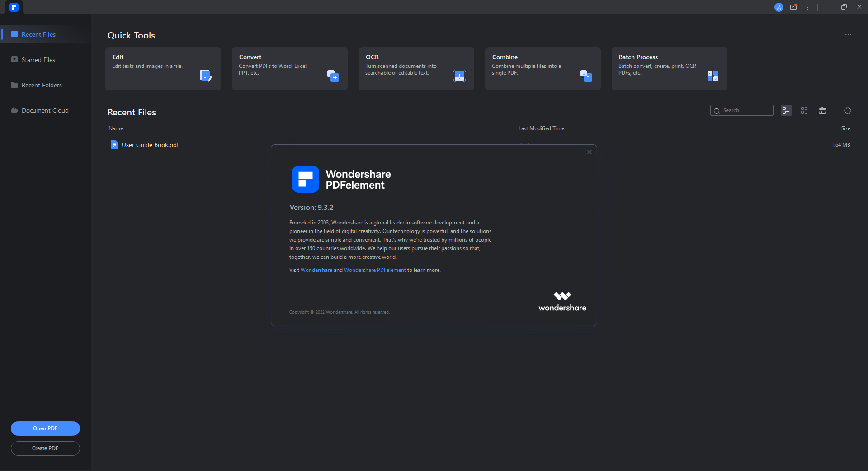Open a new tab with the plus icon

(x=33, y=7)
